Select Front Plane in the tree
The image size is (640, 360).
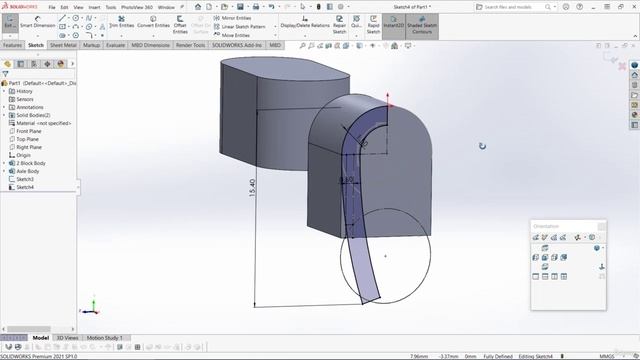pos(24,131)
